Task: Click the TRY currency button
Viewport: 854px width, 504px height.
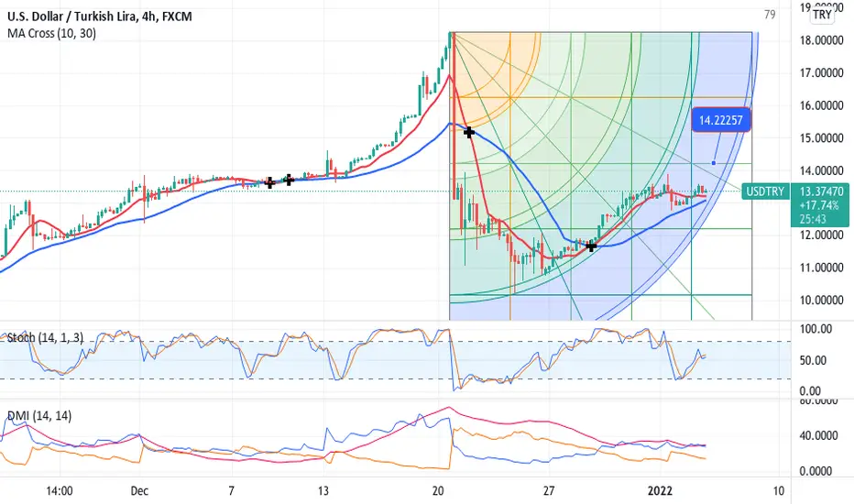Action: click(822, 15)
